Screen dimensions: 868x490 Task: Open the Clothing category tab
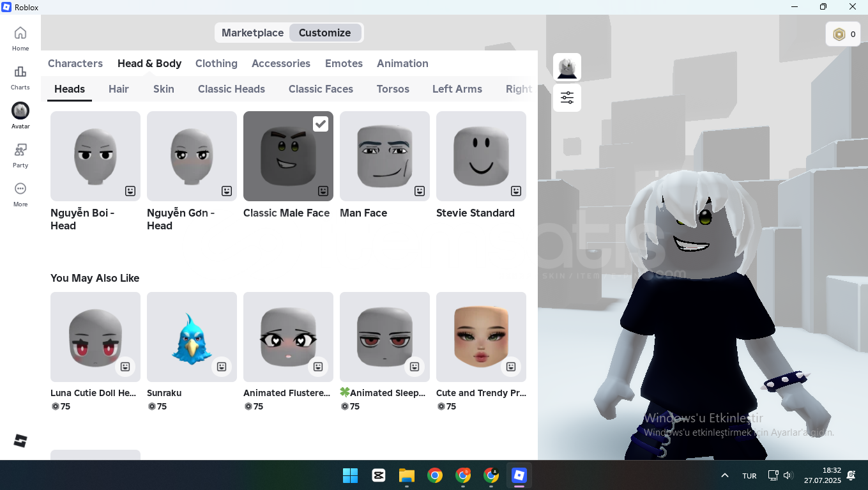pos(217,63)
